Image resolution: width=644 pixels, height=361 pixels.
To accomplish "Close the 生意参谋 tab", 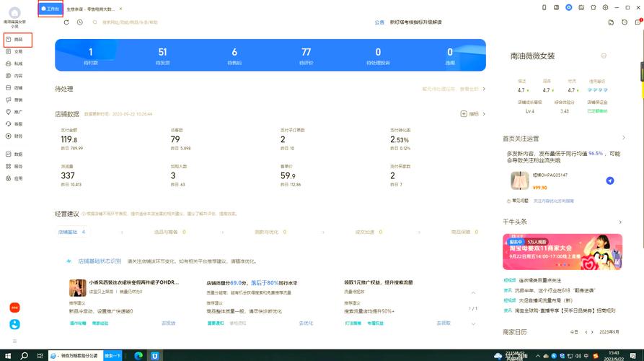I will 120,9.
